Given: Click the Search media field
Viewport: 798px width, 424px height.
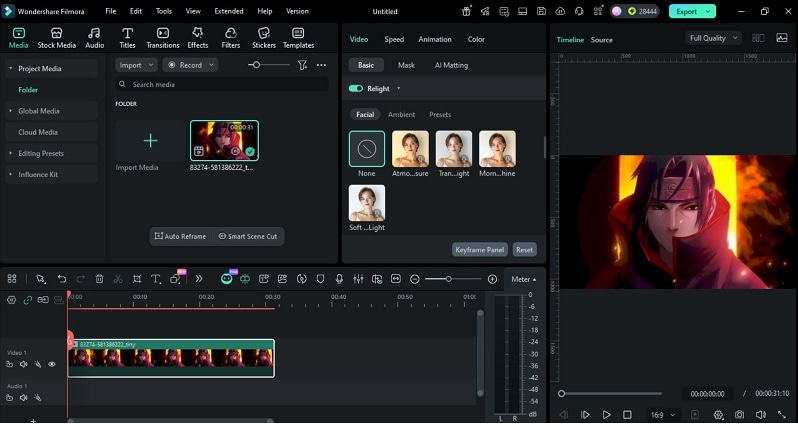Looking at the screenshot, I should click(x=222, y=84).
